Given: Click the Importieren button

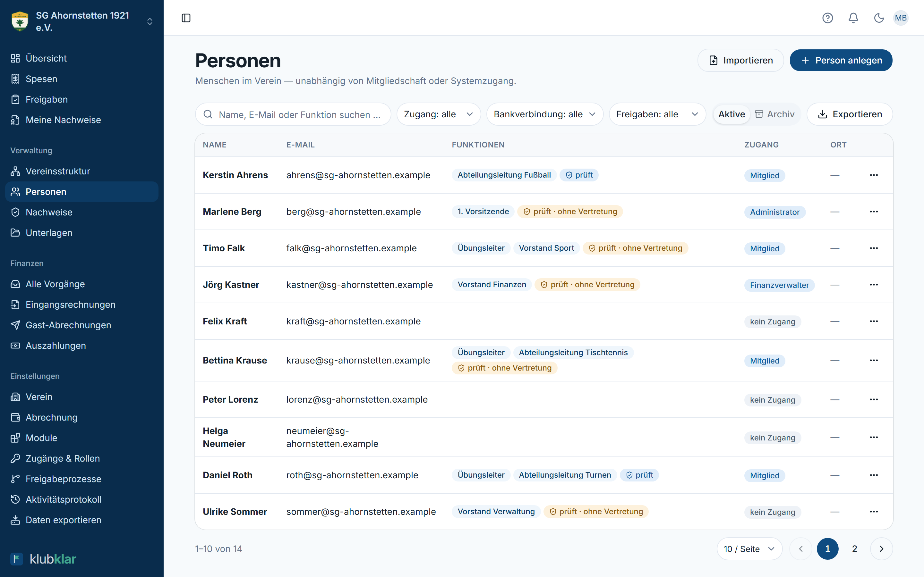Looking at the screenshot, I should click(740, 60).
